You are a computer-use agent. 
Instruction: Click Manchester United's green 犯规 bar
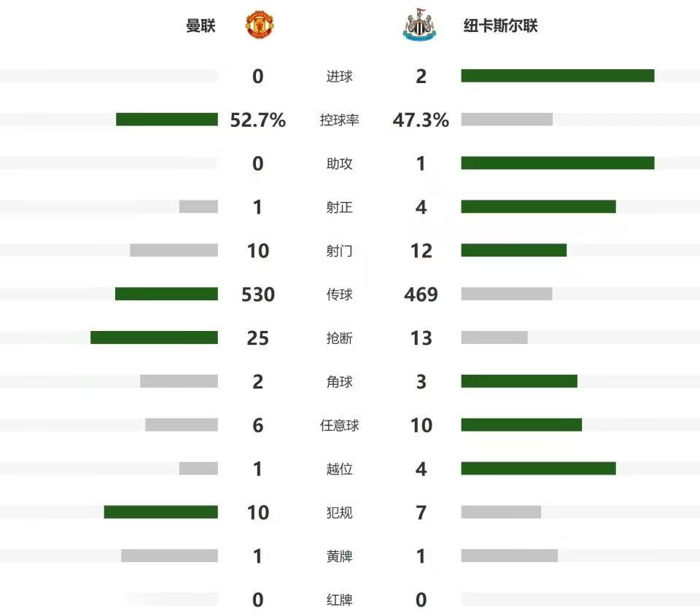[160, 512]
